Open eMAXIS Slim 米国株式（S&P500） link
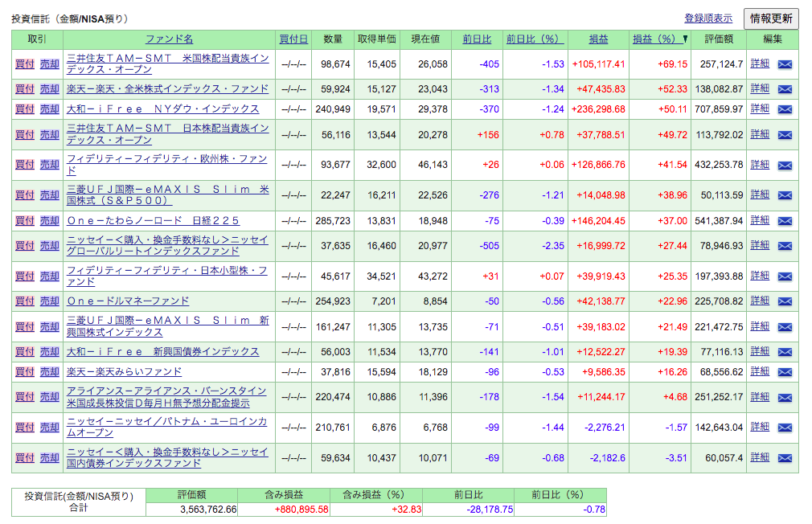This screenshot has height=524, width=812. 168,194
